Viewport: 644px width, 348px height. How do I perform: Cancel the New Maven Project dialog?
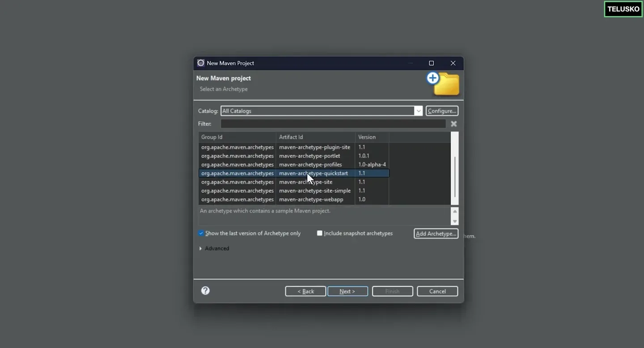click(437, 291)
